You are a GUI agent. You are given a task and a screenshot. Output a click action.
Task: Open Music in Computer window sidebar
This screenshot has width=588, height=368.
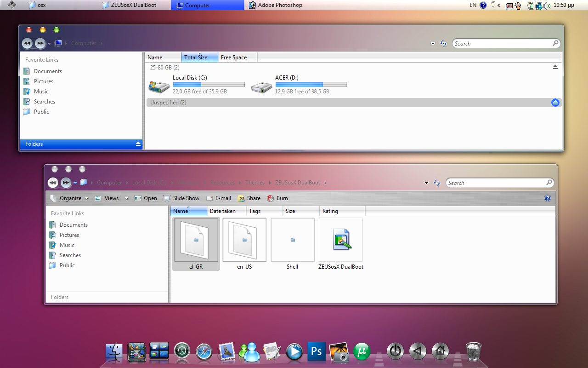[x=41, y=92]
